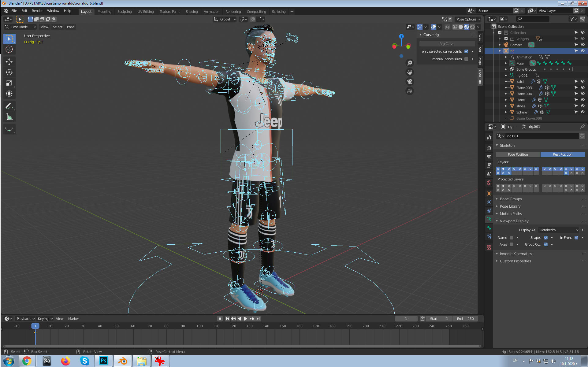Select the Scale tool
The width and height of the screenshot is (588, 367).
pyautogui.click(x=9, y=83)
